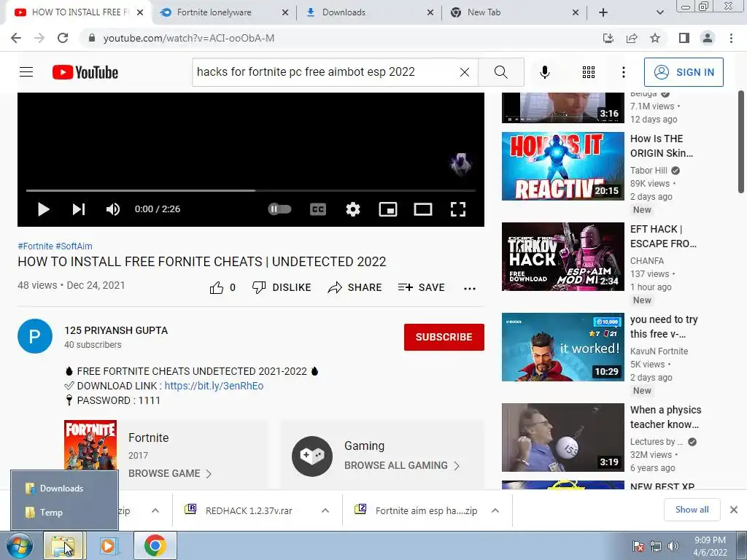Viewport: 747px width, 560px height.
Task: Open more actions ellipsis below the video
Action: [470, 288]
